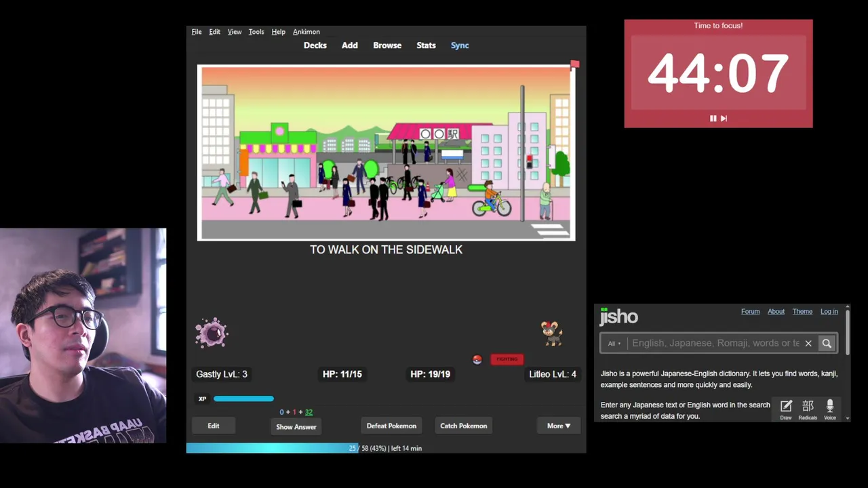Open the View menu

coord(235,32)
